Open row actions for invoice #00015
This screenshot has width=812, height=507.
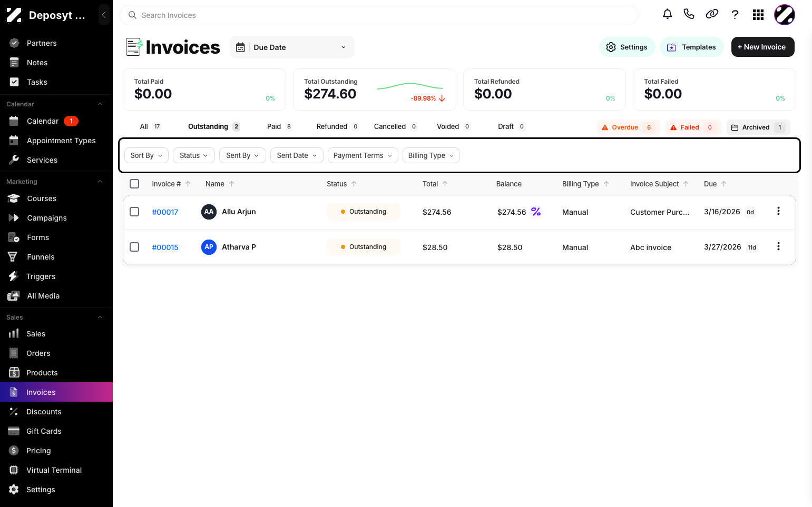tap(778, 246)
